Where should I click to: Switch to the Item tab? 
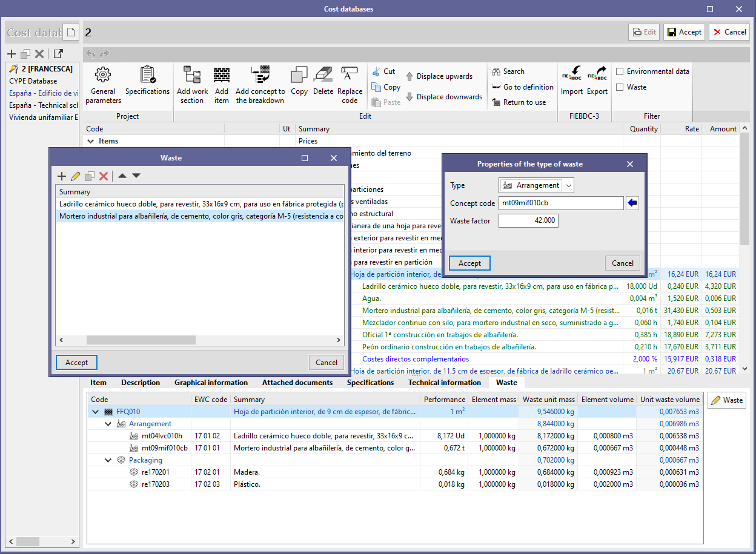click(x=98, y=383)
